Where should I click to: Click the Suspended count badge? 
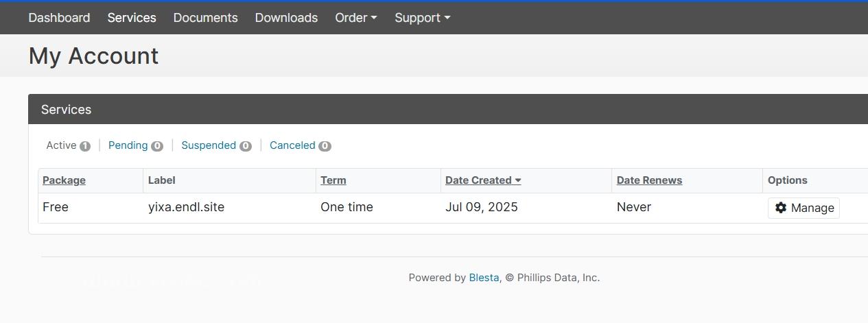246,146
